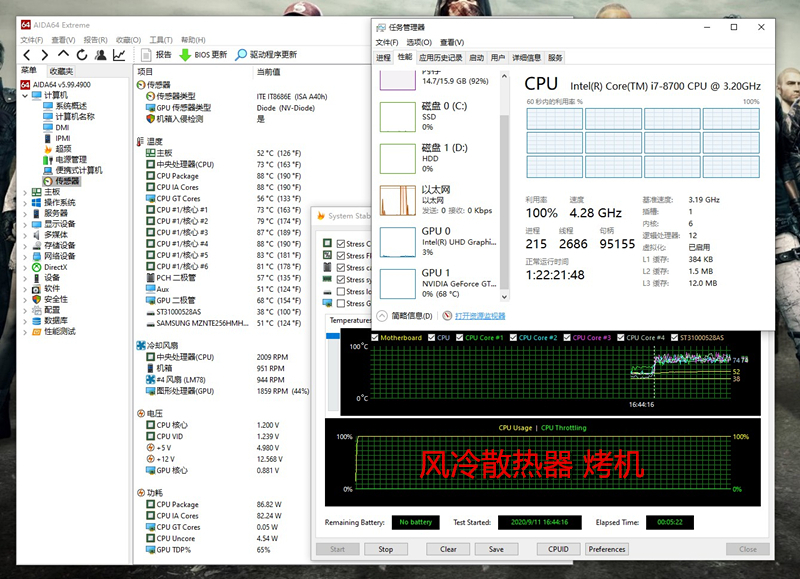Switch to 应用历史记录 tab in Task Manager

point(441,58)
